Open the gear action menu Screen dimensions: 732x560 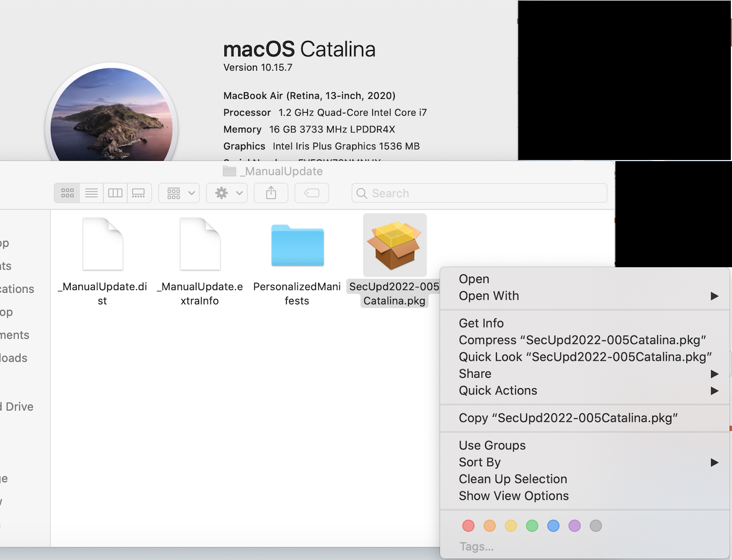[227, 193]
